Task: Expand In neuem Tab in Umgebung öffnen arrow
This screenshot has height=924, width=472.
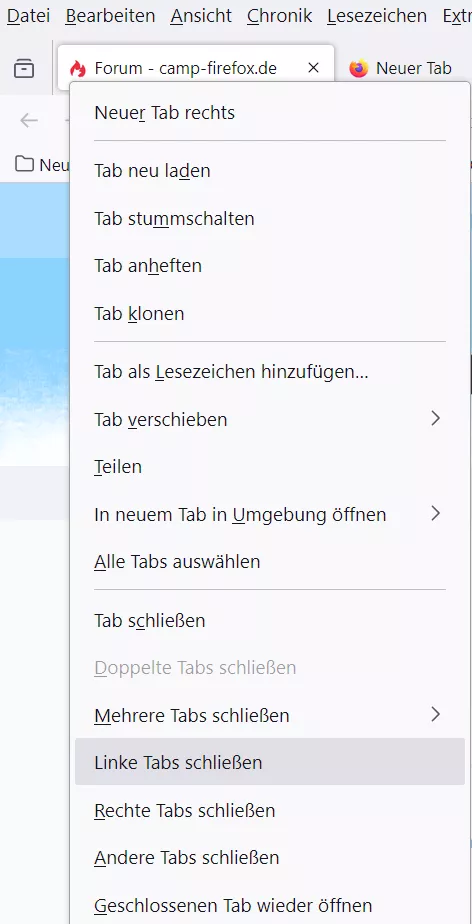Action: (435, 514)
